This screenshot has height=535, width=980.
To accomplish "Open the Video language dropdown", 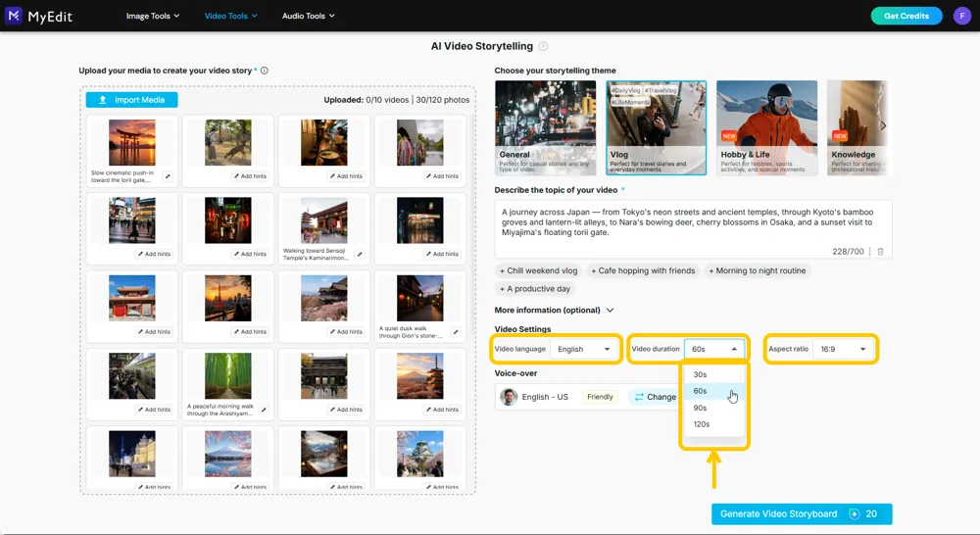I will coord(583,349).
